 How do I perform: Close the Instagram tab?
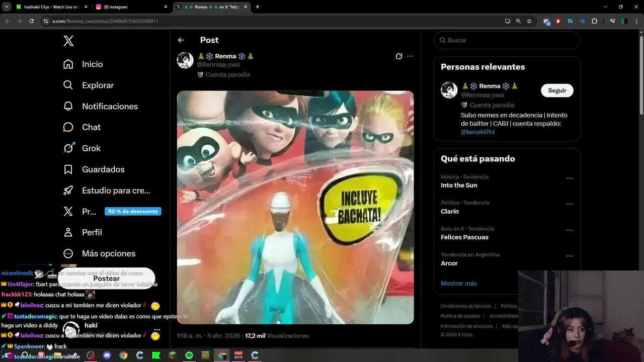pyautogui.click(x=166, y=7)
